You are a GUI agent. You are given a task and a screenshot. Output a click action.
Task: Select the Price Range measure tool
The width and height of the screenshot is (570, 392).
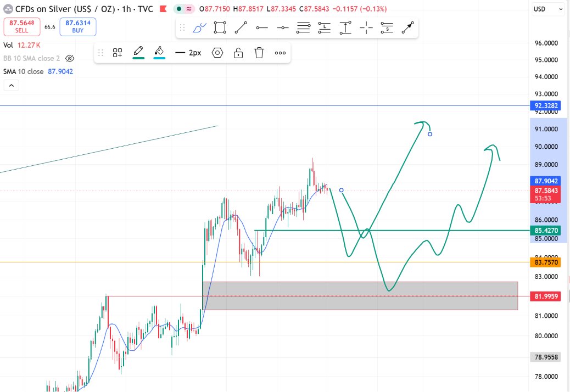click(345, 27)
